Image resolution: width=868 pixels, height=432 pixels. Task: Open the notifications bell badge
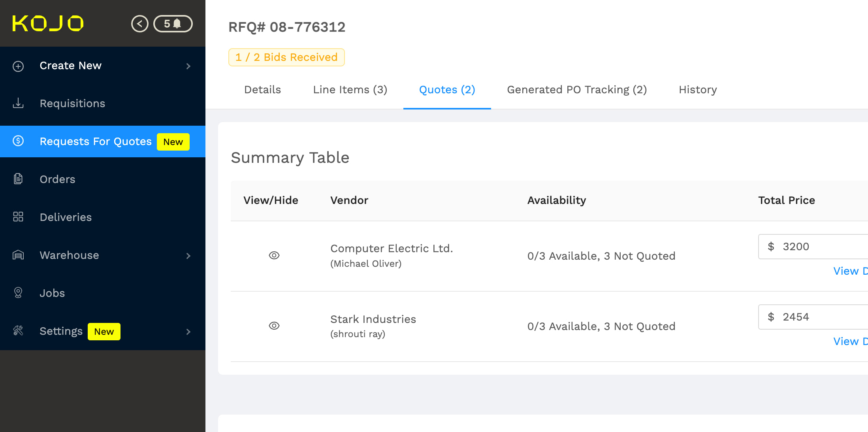173,24
